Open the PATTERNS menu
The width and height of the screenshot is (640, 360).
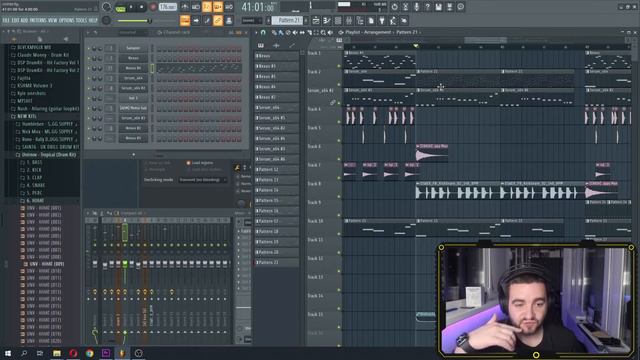[38, 20]
